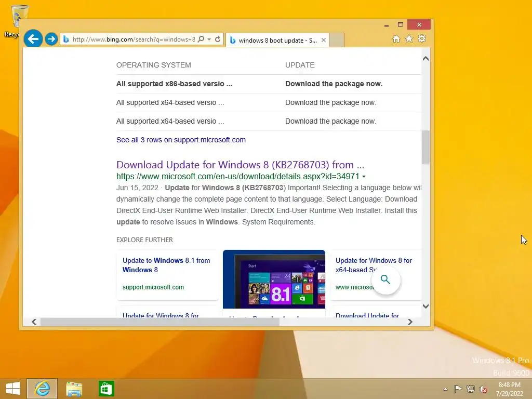Click the vertical scrollbar down arrow

425,306
